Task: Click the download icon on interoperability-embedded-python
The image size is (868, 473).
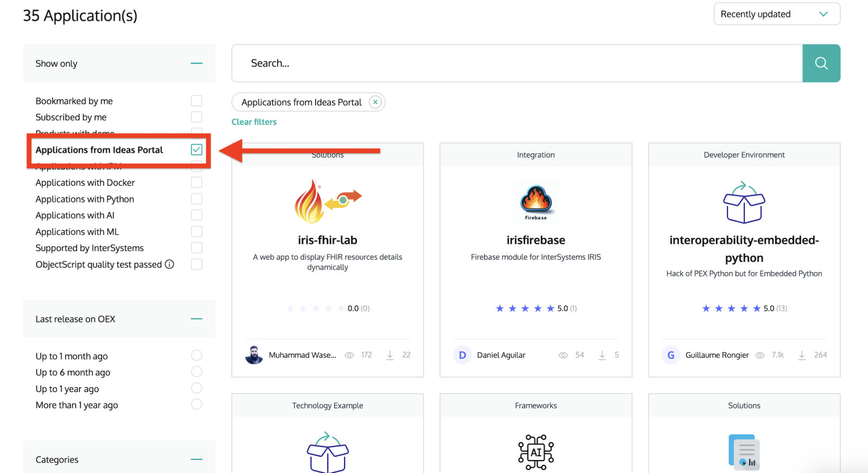Action: (x=802, y=355)
